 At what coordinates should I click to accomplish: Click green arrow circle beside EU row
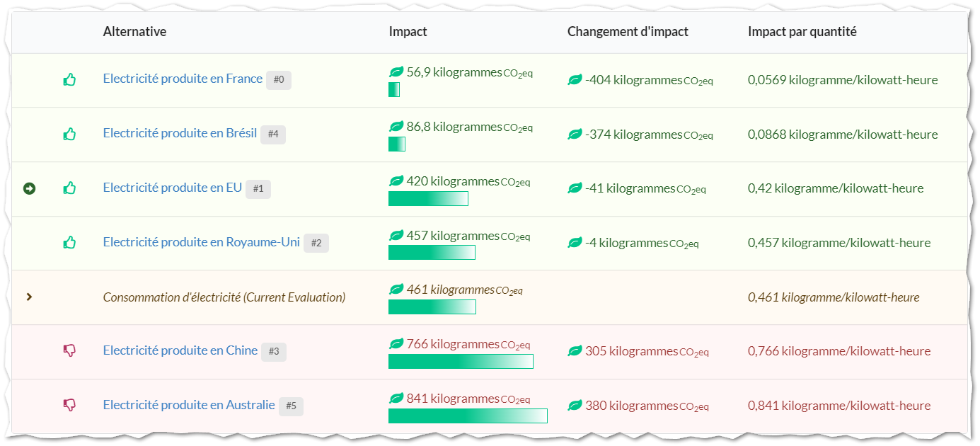pyautogui.click(x=29, y=188)
